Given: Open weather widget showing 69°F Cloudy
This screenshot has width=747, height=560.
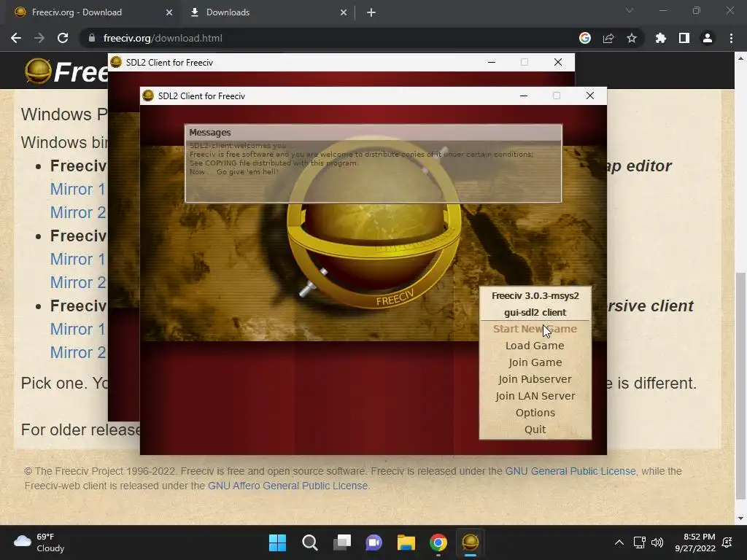Looking at the screenshot, I should coord(39,542).
